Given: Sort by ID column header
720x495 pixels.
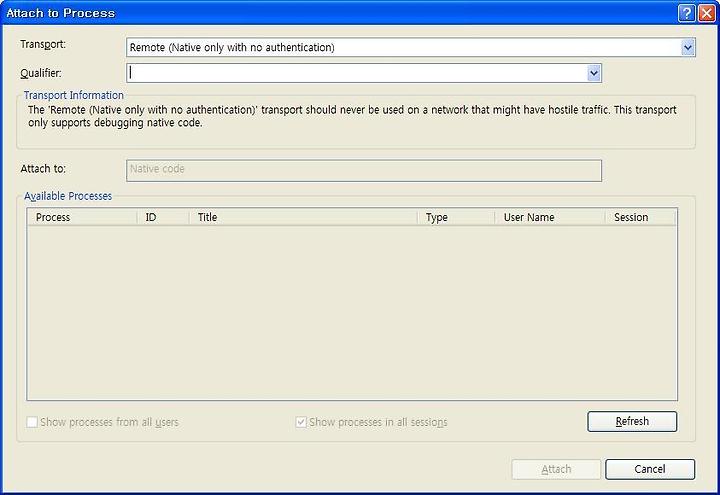Looking at the screenshot, I should point(163,217).
